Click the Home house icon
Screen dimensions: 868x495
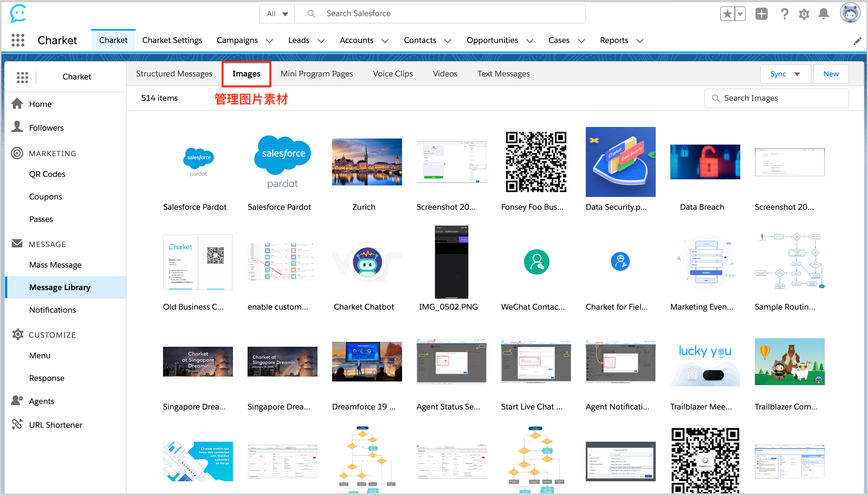[17, 103]
